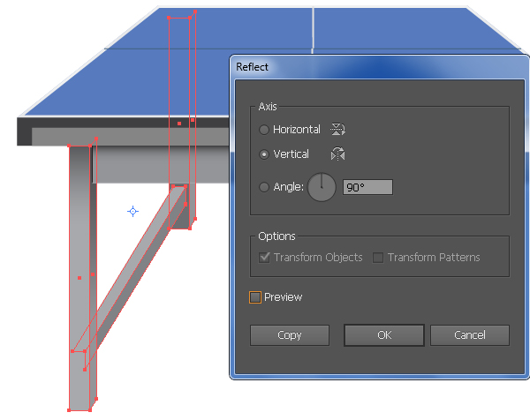This screenshot has width=530, height=420.
Task: Toggle the Transform Patterns checkbox
Action: [377, 258]
